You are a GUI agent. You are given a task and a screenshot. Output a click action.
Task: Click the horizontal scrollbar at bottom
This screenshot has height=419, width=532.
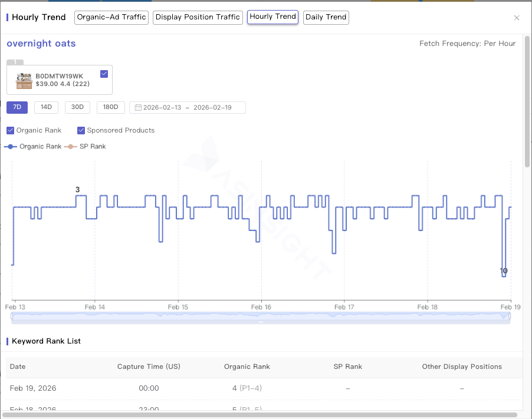pyautogui.click(x=260, y=415)
